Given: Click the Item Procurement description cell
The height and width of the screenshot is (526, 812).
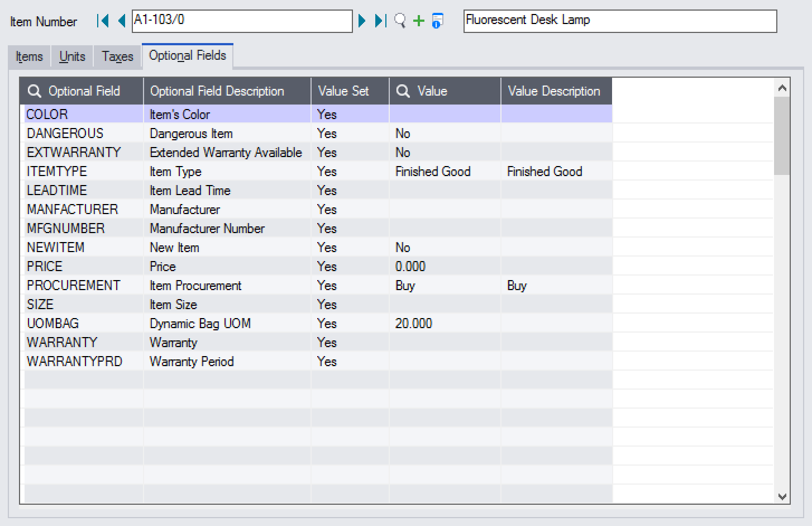Looking at the screenshot, I should [227, 285].
